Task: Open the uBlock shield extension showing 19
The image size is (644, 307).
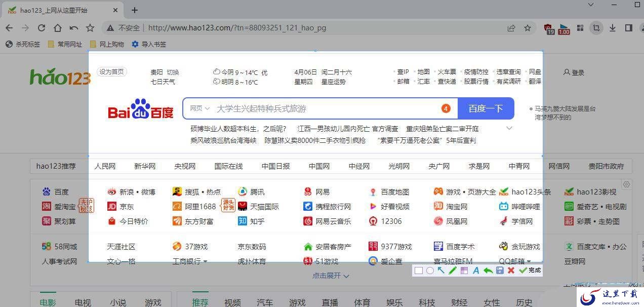Action: [549, 29]
